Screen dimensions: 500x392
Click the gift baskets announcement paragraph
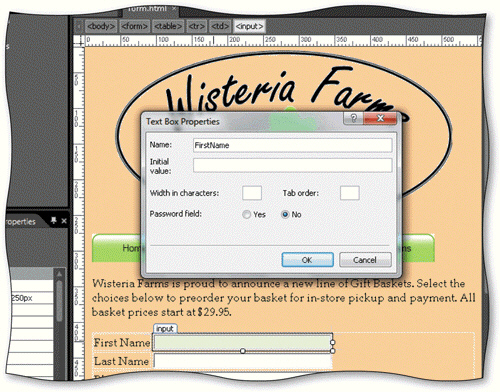pyautogui.click(x=283, y=298)
